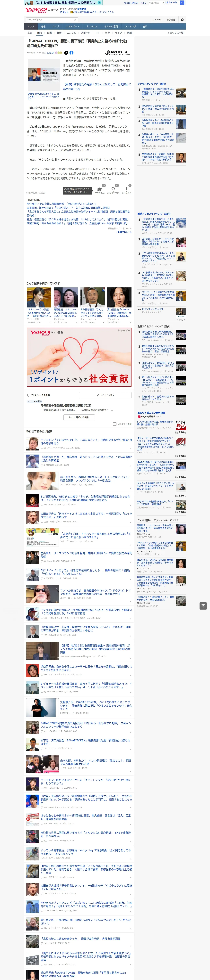
Task: Open the 【画像】橋下徹氏の見解 link
Action: click(97, 87)
